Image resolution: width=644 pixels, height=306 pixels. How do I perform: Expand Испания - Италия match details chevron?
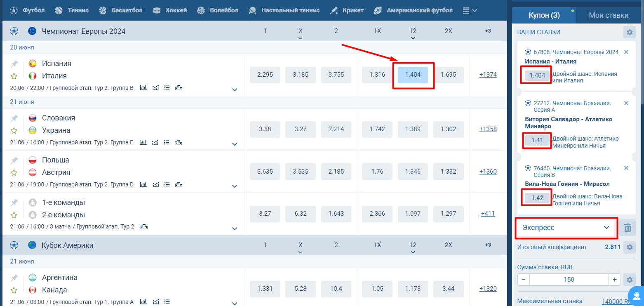pos(235,89)
